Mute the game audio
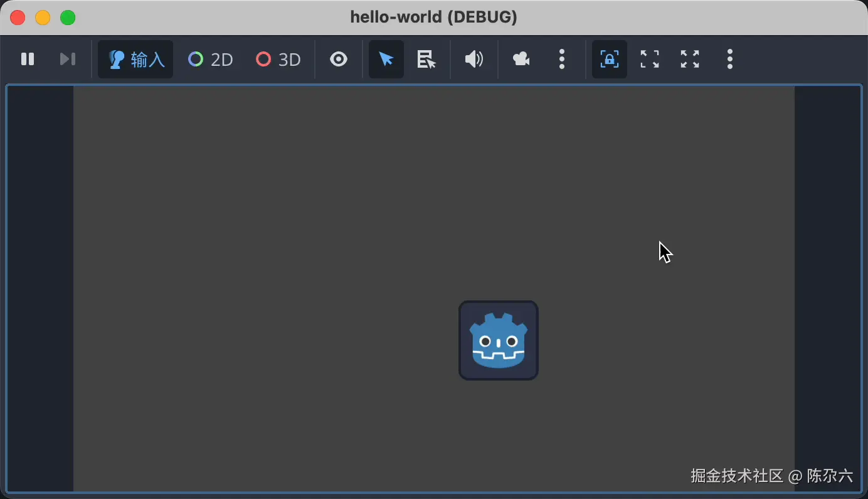Viewport: 868px width, 499px height. tap(474, 59)
